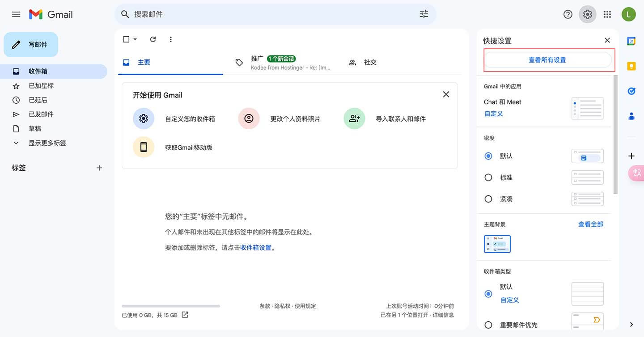Click the storage usage progress bar

pyautogui.click(x=171, y=306)
